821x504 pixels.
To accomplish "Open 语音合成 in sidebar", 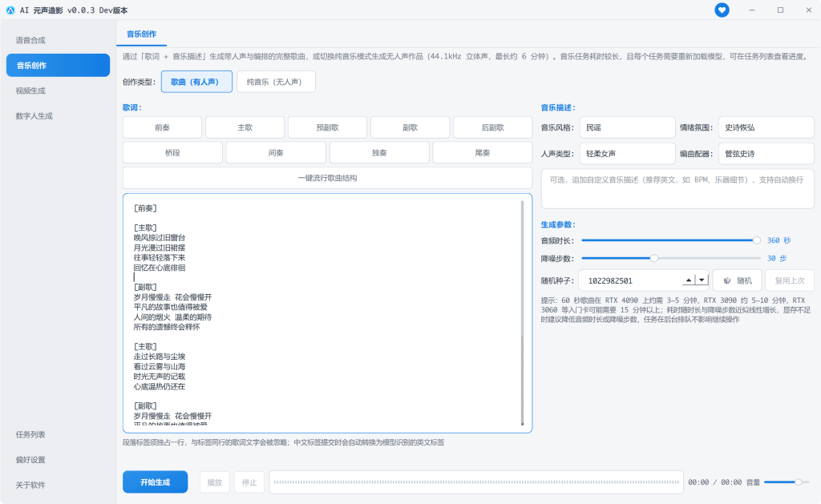I will pyautogui.click(x=58, y=40).
